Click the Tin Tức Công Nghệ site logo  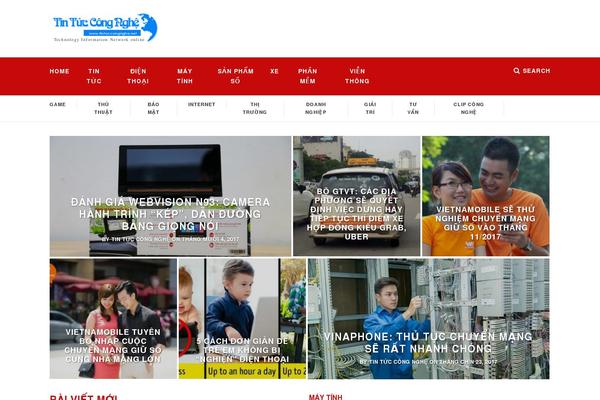pyautogui.click(x=105, y=28)
